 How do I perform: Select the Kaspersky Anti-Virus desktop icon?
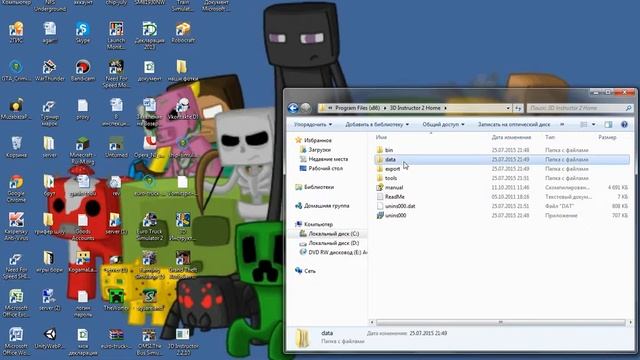point(16,226)
